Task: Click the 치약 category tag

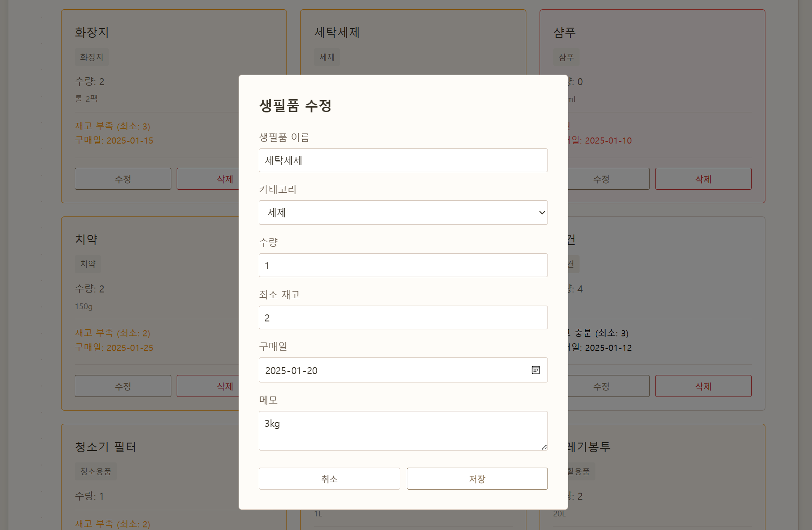Action: 88,264
